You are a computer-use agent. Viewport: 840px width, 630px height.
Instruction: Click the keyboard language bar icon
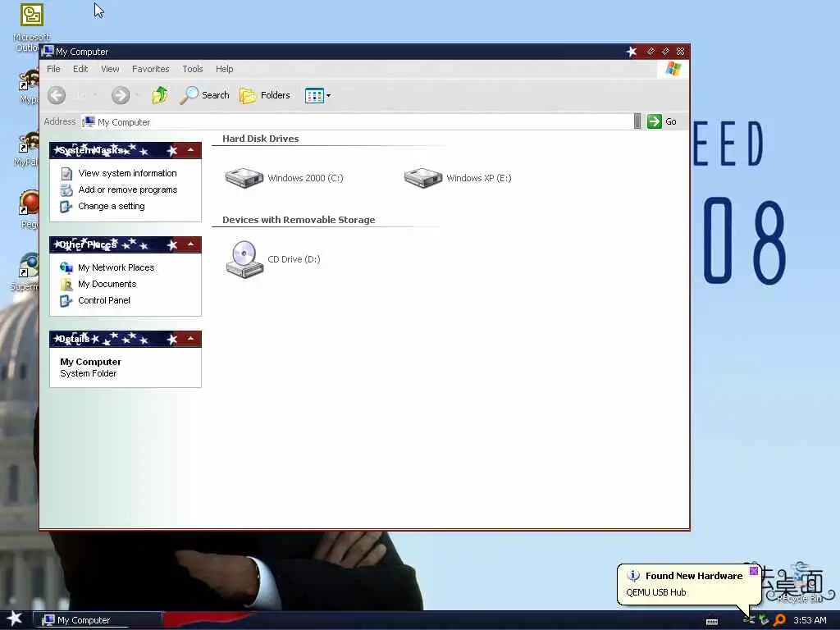712,622
